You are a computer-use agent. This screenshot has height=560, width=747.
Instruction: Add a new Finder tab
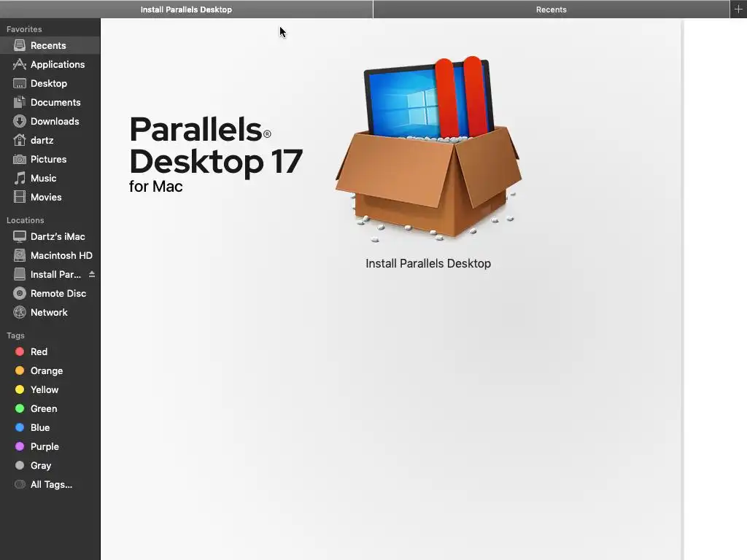(738, 9)
